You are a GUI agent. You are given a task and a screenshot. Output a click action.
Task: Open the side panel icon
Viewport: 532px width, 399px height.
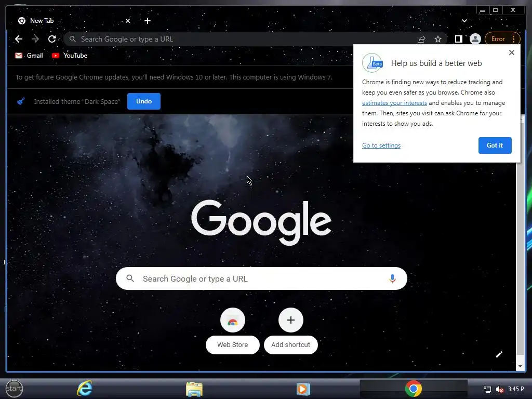[x=458, y=39]
